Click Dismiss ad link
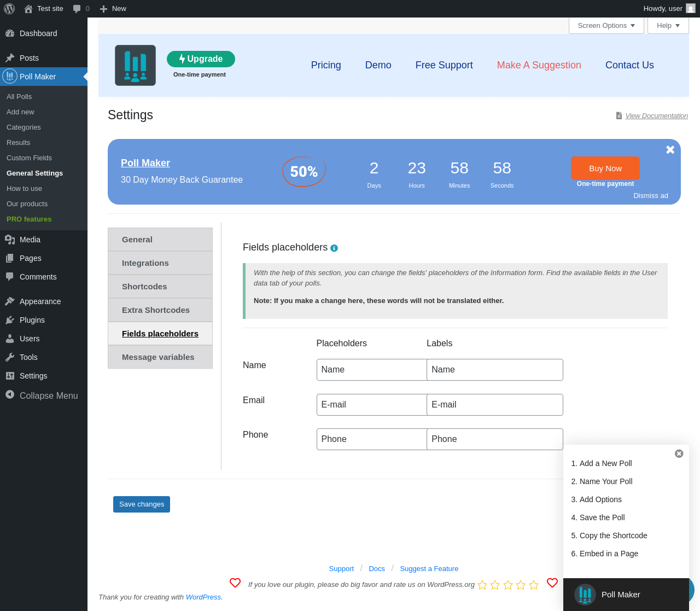700x611 pixels. (x=651, y=196)
